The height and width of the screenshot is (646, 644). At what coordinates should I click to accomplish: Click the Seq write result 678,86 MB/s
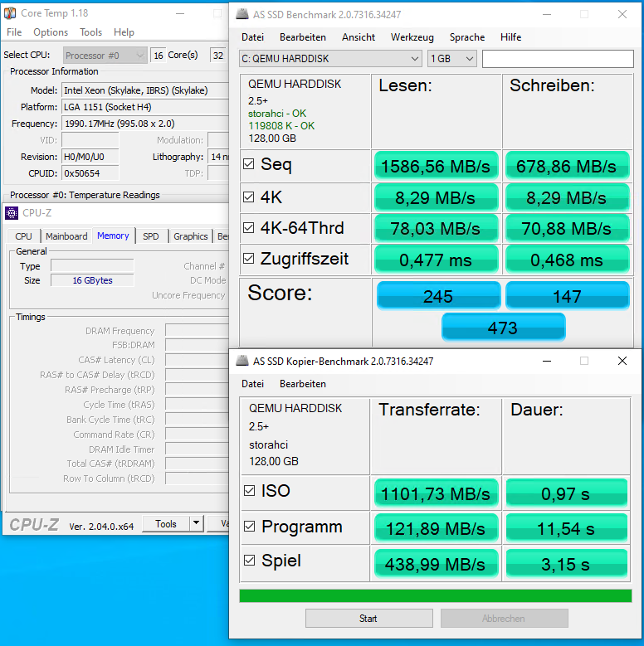[567, 166]
